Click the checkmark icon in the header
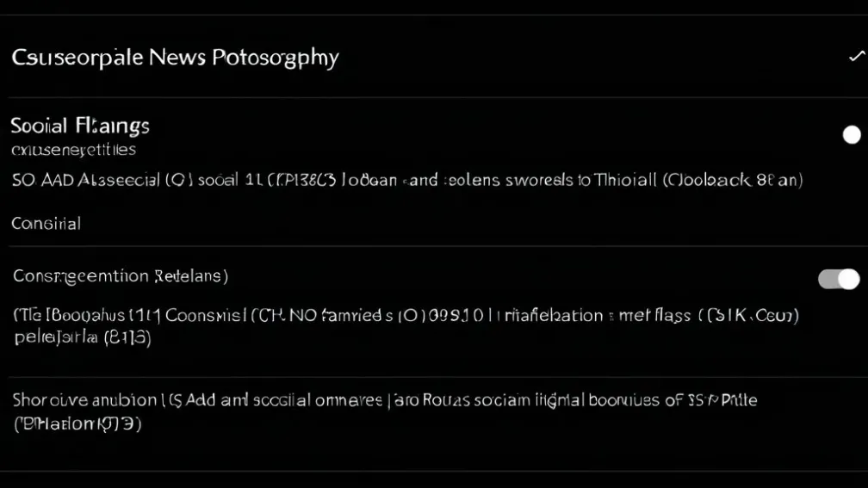The image size is (868, 488). pos(855,57)
